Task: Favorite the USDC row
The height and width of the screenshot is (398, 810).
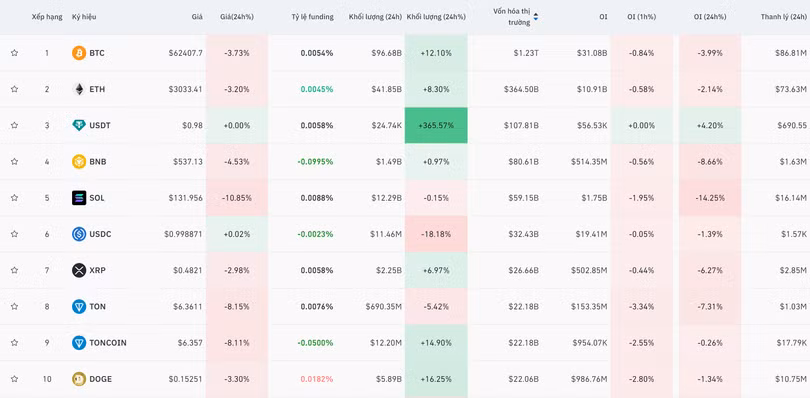Action: click(14, 234)
